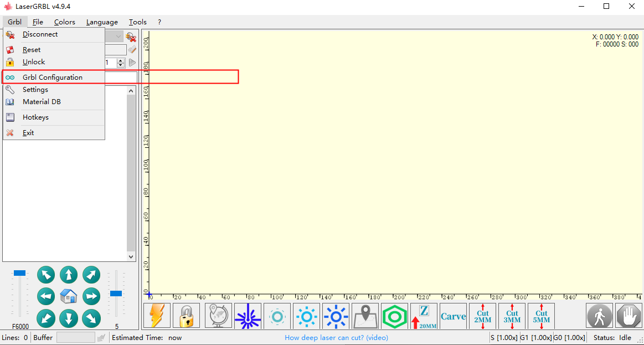Viewport: 644px width, 345px height.
Task: Choose Hotkeys from the Grbl menu
Action: point(35,117)
